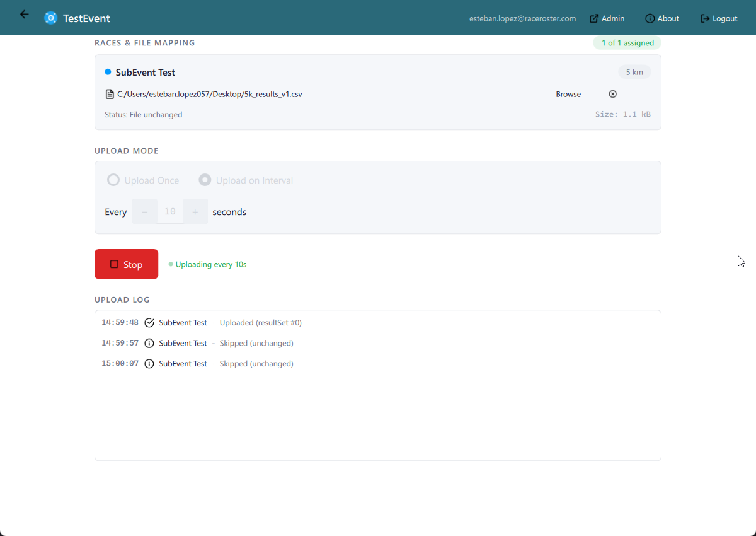Image resolution: width=756 pixels, height=536 pixels.
Task: Click the info icon on the 14:59:57 entry
Action: [x=149, y=343]
